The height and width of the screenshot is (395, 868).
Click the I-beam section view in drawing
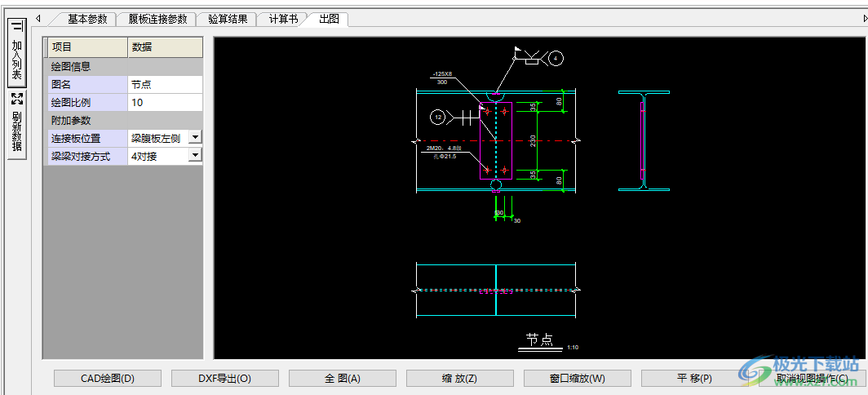click(x=644, y=140)
